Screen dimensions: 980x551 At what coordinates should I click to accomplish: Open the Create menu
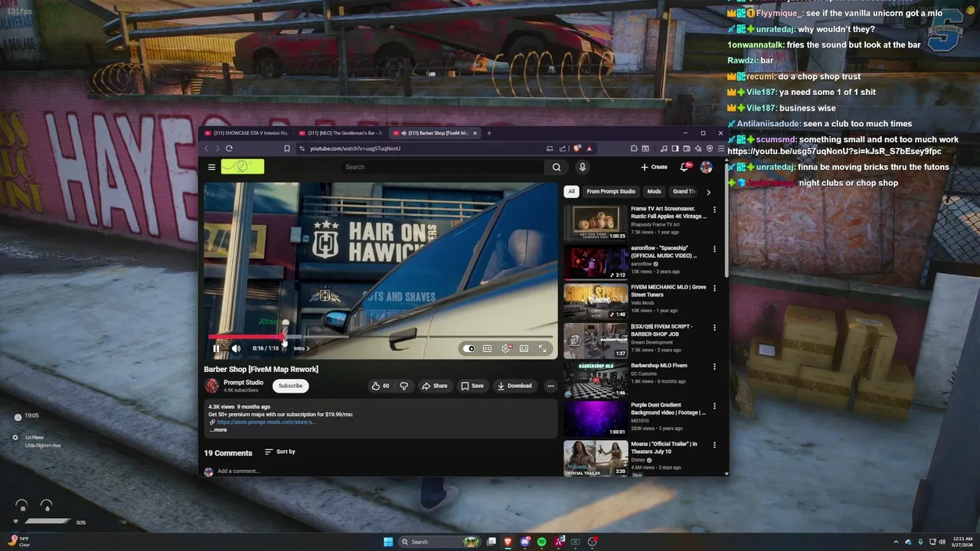click(x=654, y=167)
